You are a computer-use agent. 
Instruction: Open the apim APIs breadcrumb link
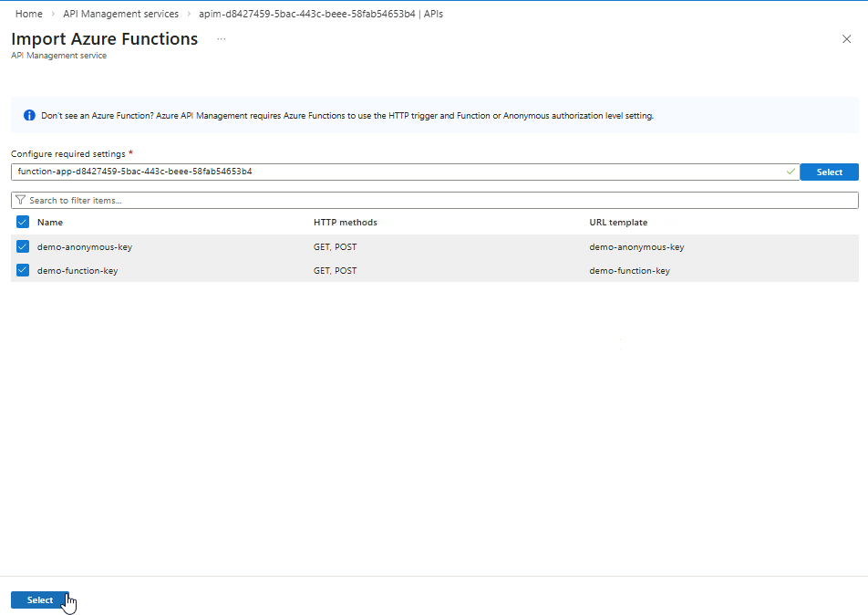[x=320, y=14]
